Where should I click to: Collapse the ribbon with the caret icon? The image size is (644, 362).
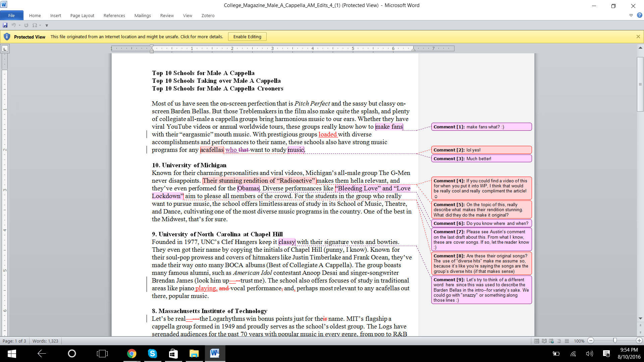631,15
